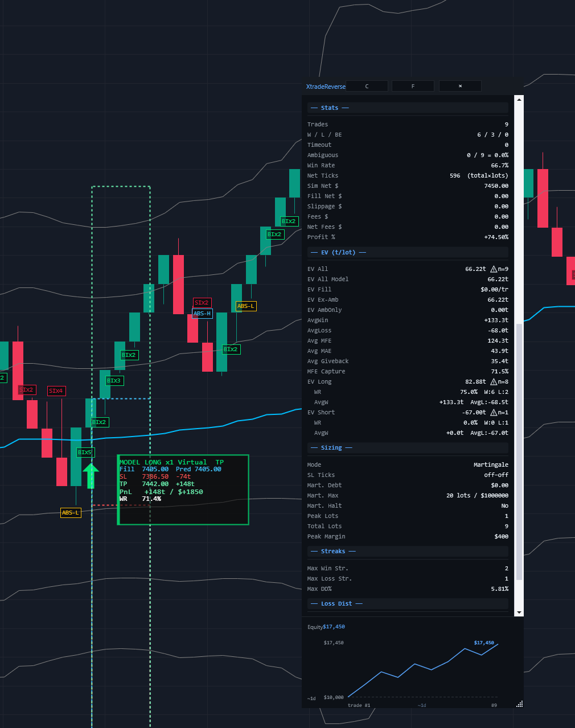Click the Max DD% value 5.81%
The width and height of the screenshot is (575, 728).
(x=500, y=589)
